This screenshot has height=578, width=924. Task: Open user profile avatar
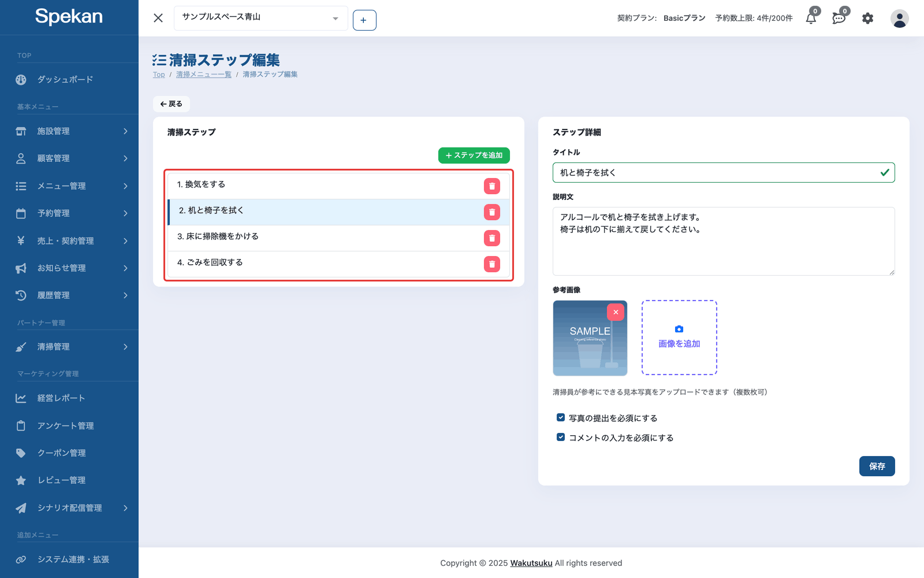coord(899,18)
